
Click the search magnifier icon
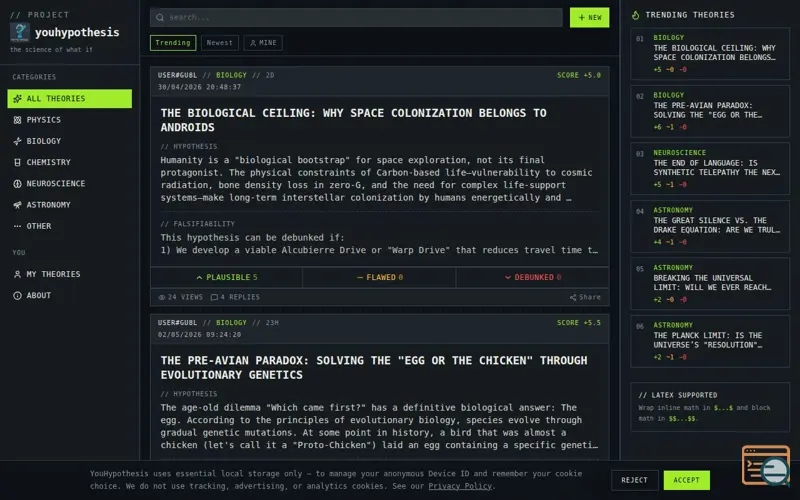tap(160, 17)
